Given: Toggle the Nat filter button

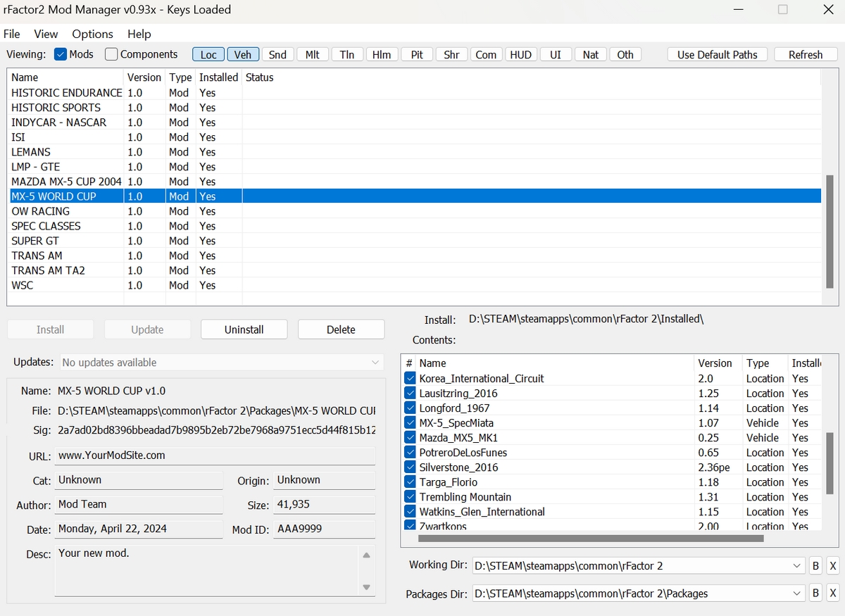Looking at the screenshot, I should pos(591,54).
